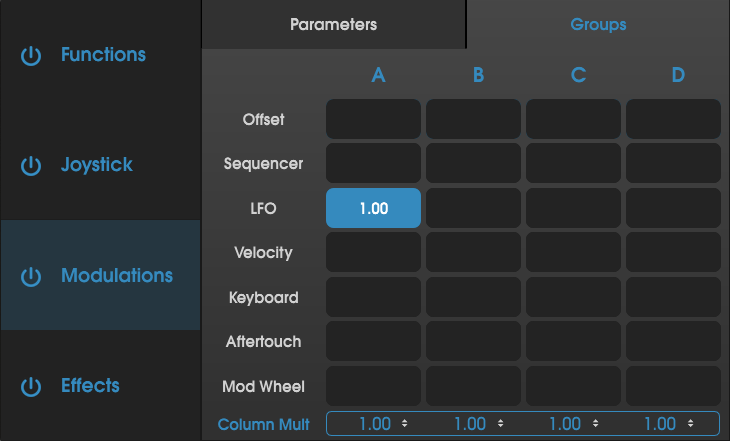
Task: Click the Offset row label
Action: [264, 119]
